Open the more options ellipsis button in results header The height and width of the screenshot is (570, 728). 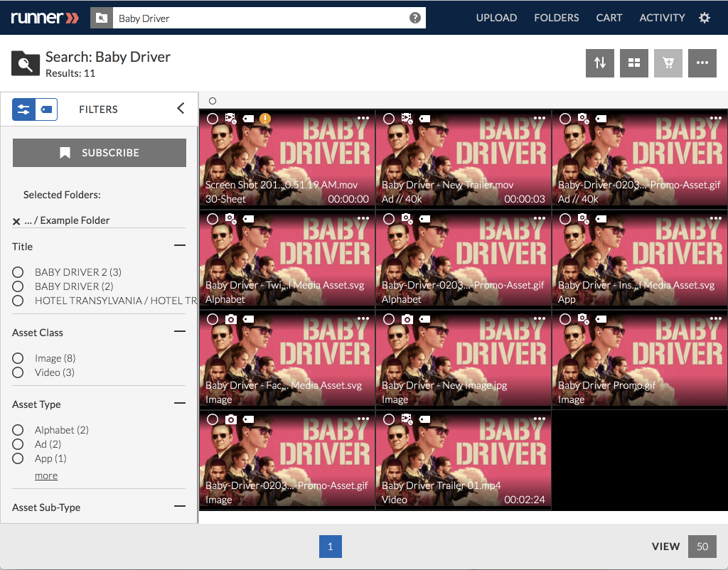tap(702, 63)
